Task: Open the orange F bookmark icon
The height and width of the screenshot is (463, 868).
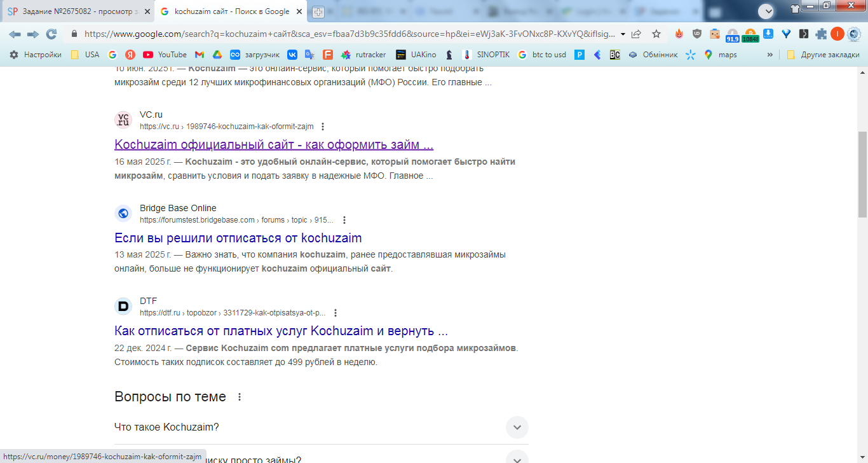Action: pyautogui.click(x=328, y=55)
